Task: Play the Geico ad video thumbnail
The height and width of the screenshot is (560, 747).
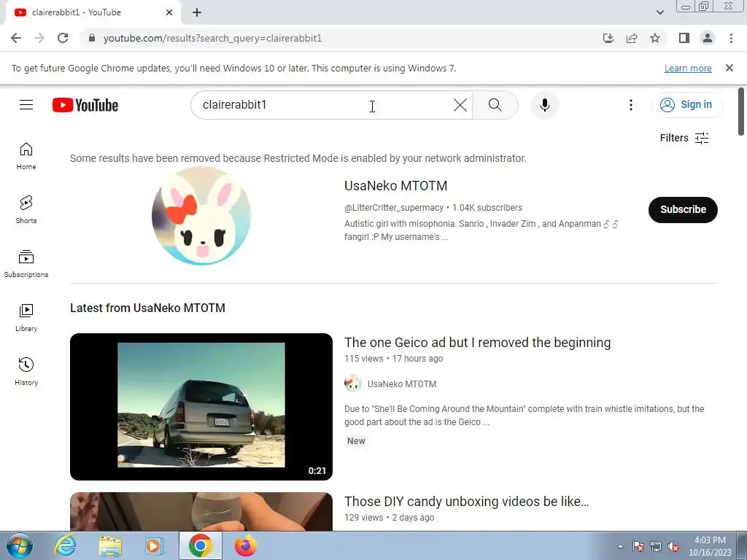Action: tap(201, 407)
